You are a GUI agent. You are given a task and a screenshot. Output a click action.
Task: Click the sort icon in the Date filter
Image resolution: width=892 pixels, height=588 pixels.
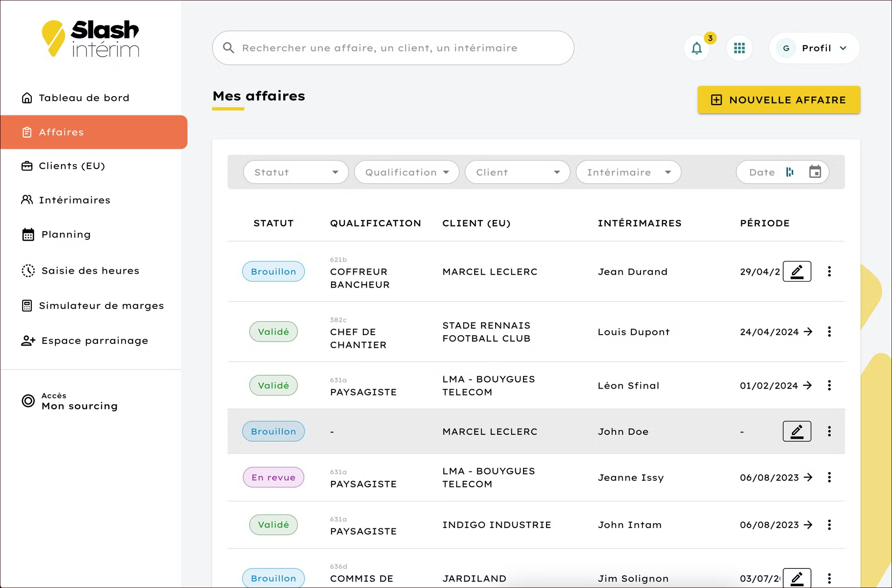pos(790,172)
